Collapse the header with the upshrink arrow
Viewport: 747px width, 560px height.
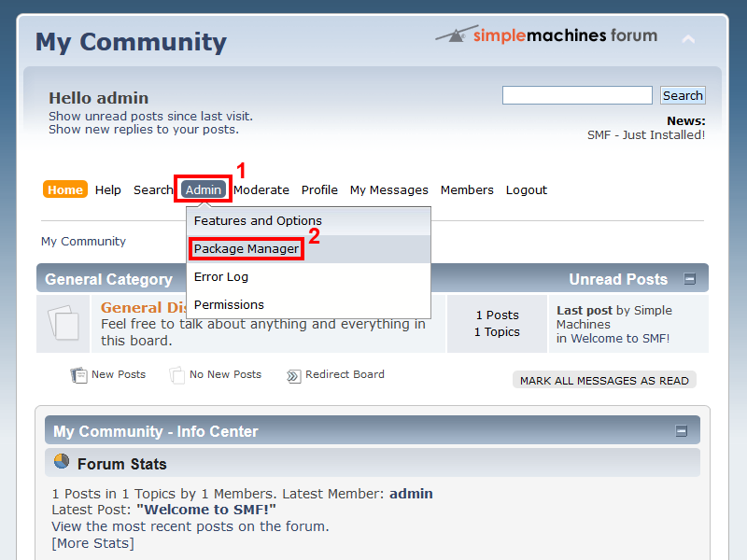point(688,39)
